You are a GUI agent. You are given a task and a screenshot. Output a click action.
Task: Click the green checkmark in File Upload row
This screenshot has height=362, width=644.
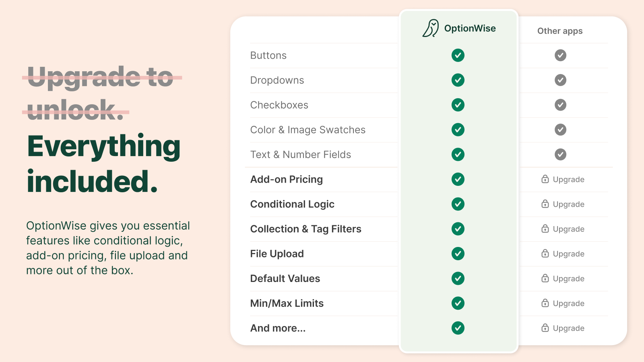tap(458, 254)
